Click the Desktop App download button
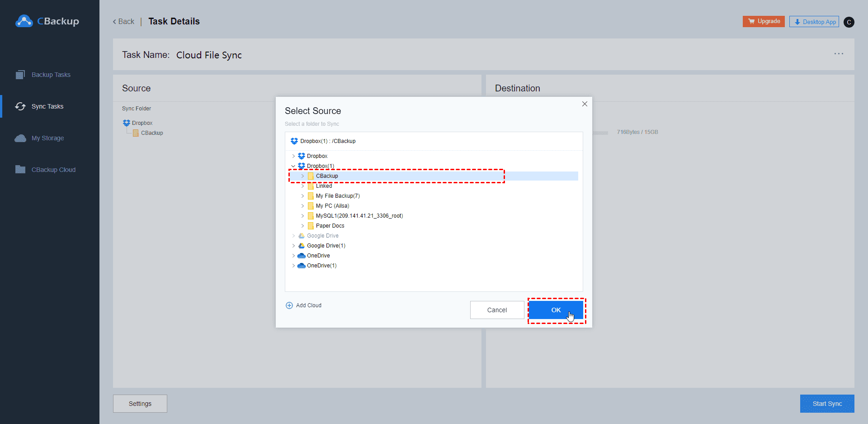Screen dimensions: 868x424 point(814,22)
